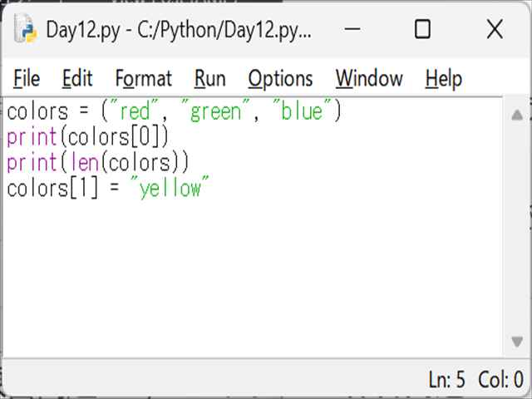This screenshot has height=399, width=532.
Task: Click the scrollbar up arrow
Action: click(517, 115)
